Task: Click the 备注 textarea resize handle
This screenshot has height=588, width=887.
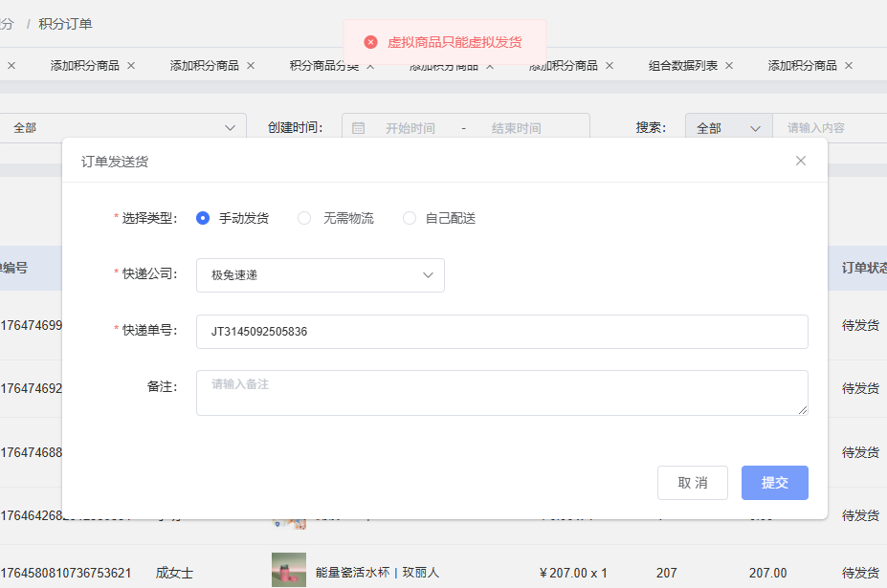Action: coord(803,410)
